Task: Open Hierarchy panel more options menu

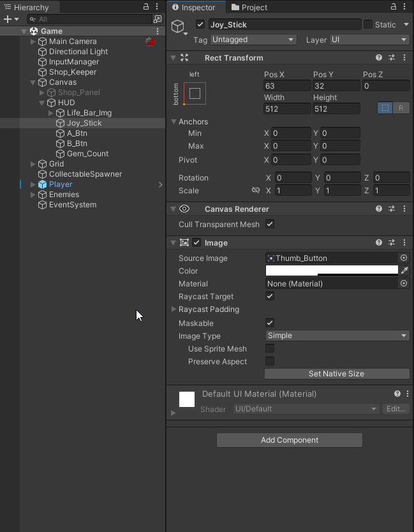Action: pos(157,6)
